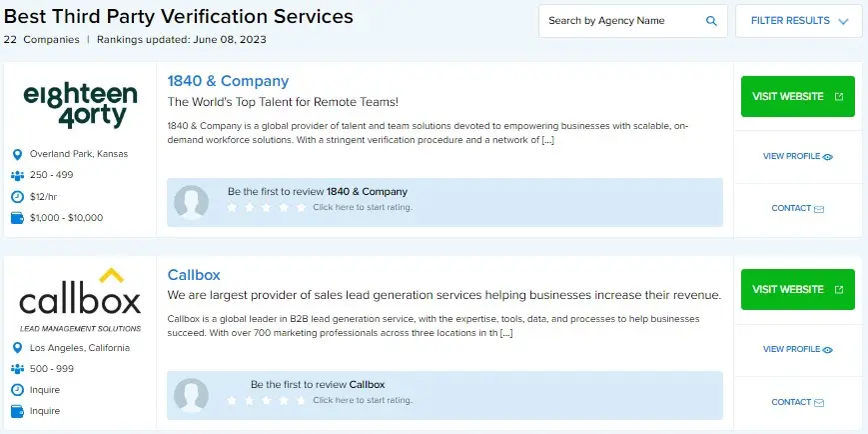Open the Callbox title link
This screenshot has height=434, width=868.
pyautogui.click(x=194, y=275)
